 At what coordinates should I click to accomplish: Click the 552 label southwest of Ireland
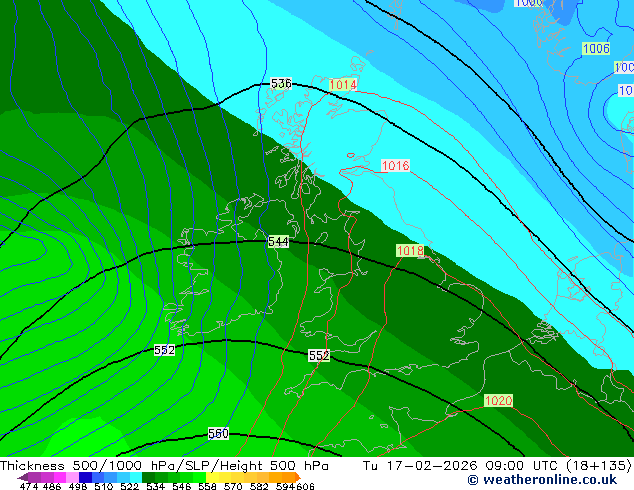164,350
